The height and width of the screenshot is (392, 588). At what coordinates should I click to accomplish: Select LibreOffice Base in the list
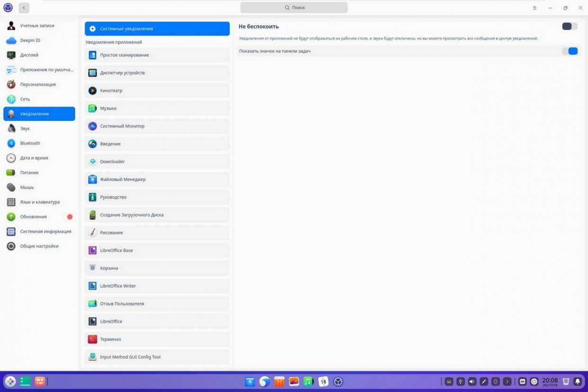point(157,250)
